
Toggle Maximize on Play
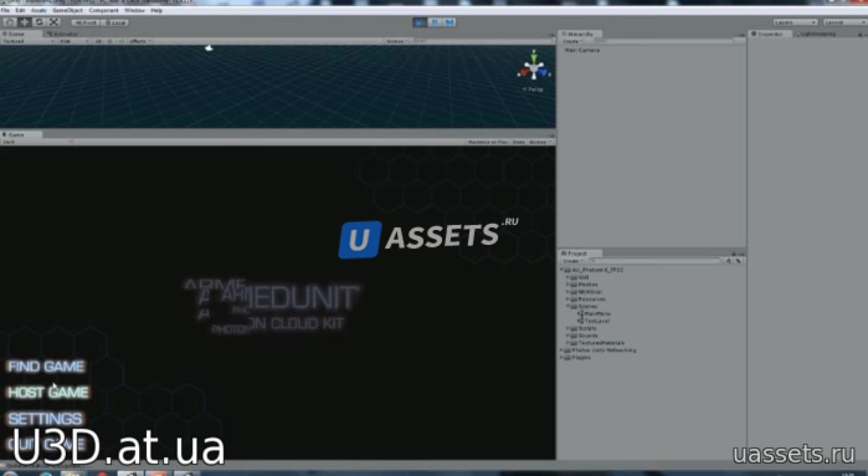tap(488, 142)
